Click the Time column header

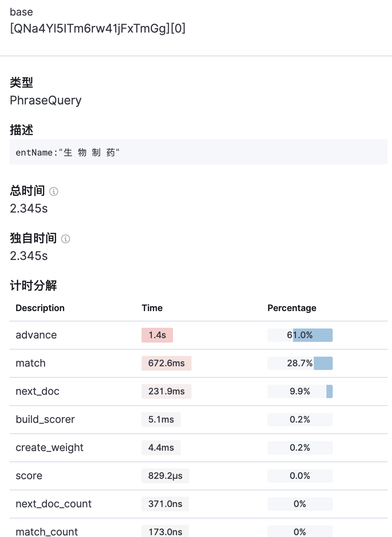[x=152, y=308]
